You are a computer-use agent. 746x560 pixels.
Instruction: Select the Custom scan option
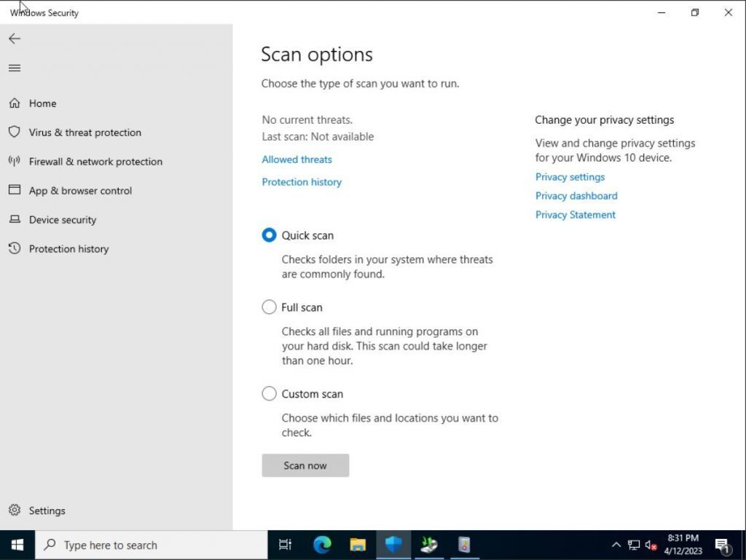(x=269, y=393)
